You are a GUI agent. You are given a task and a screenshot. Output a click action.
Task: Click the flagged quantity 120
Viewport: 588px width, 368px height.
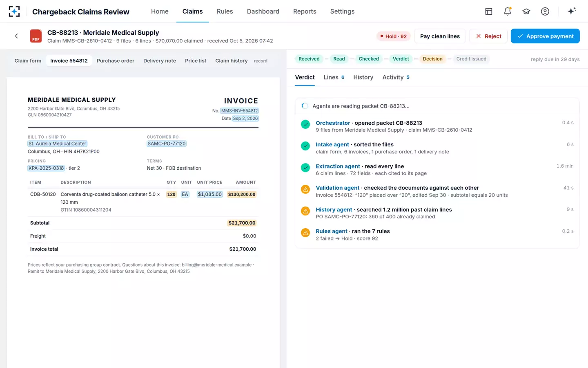click(x=171, y=194)
